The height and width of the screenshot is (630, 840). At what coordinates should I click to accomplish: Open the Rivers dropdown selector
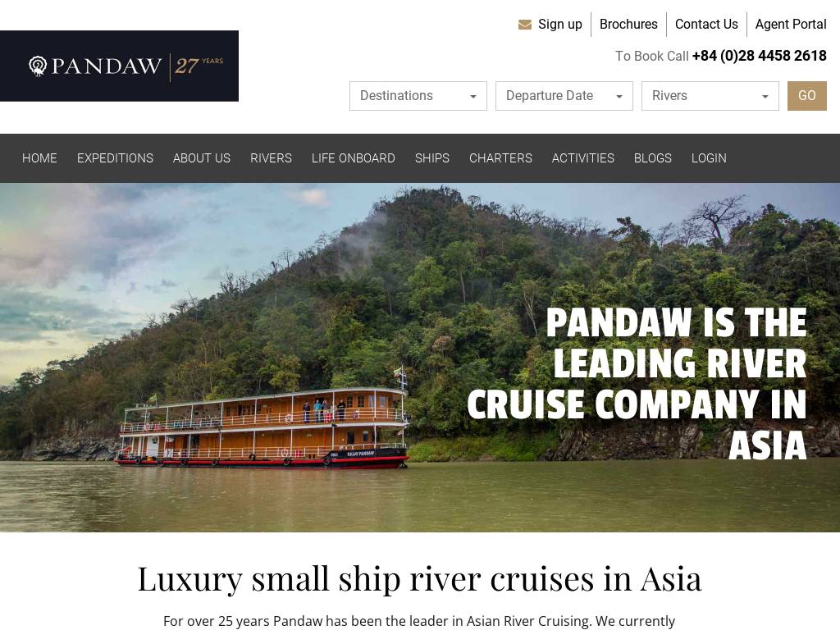pos(710,96)
